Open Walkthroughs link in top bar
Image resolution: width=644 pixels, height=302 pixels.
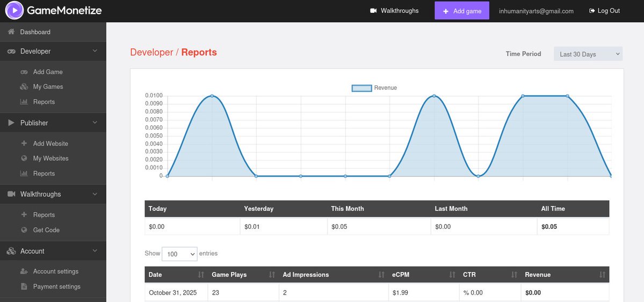pyautogui.click(x=394, y=11)
